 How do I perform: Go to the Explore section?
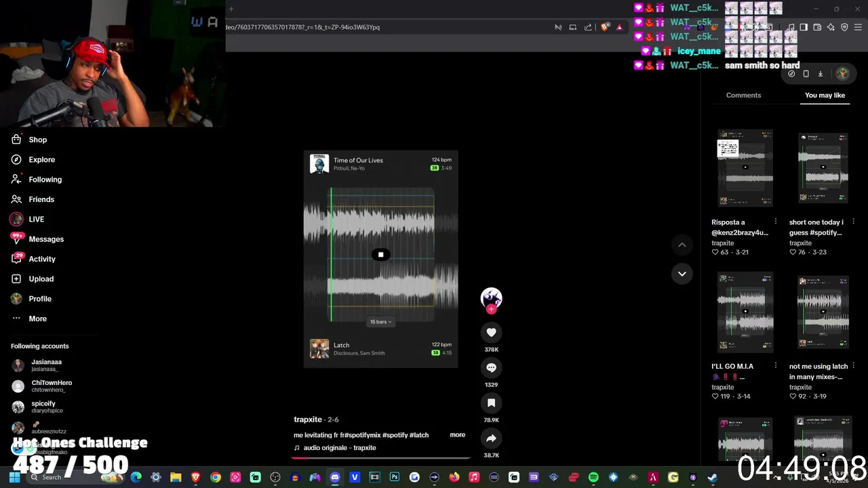coord(33,159)
